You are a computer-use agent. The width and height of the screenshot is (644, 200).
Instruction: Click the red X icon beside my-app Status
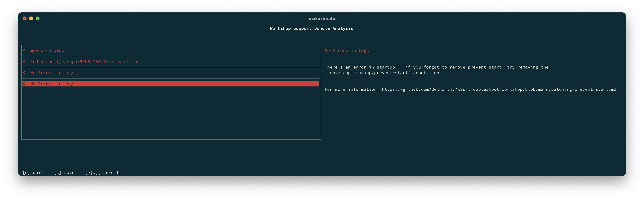pos(24,51)
